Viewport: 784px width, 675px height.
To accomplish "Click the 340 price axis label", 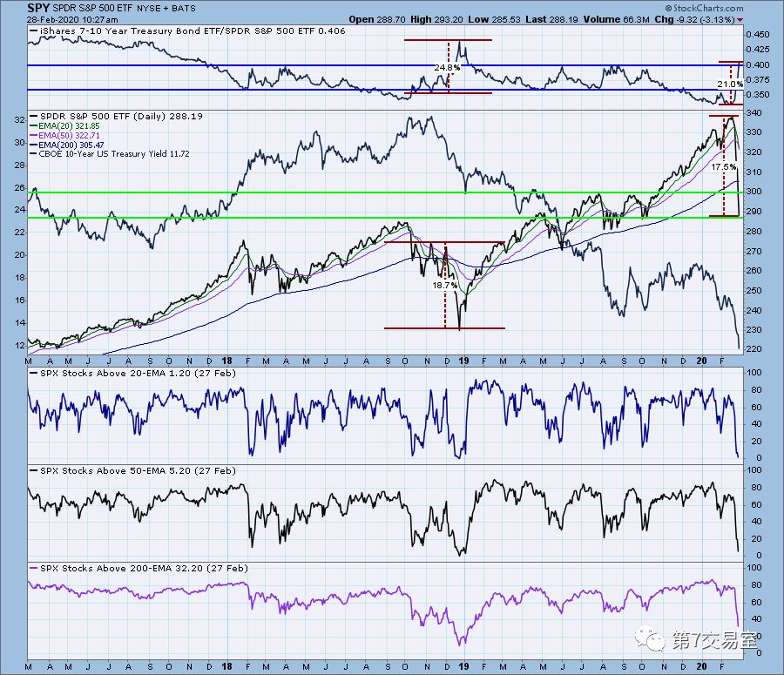I will (x=754, y=113).
